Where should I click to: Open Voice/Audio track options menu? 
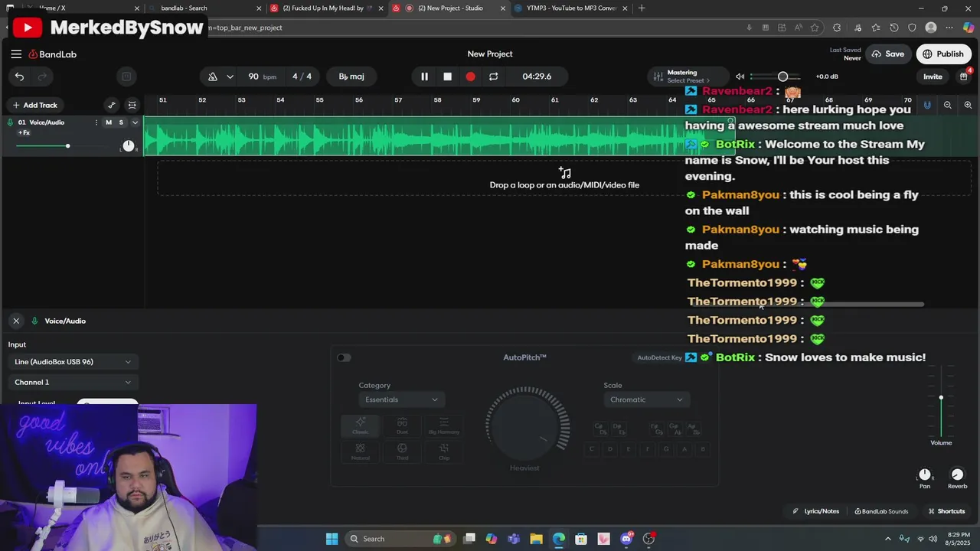(x=96, y=122)
